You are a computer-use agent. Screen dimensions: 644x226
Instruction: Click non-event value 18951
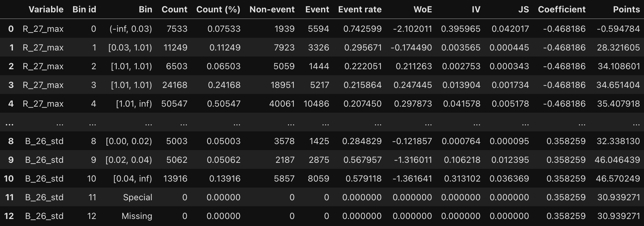coord(283,85)
